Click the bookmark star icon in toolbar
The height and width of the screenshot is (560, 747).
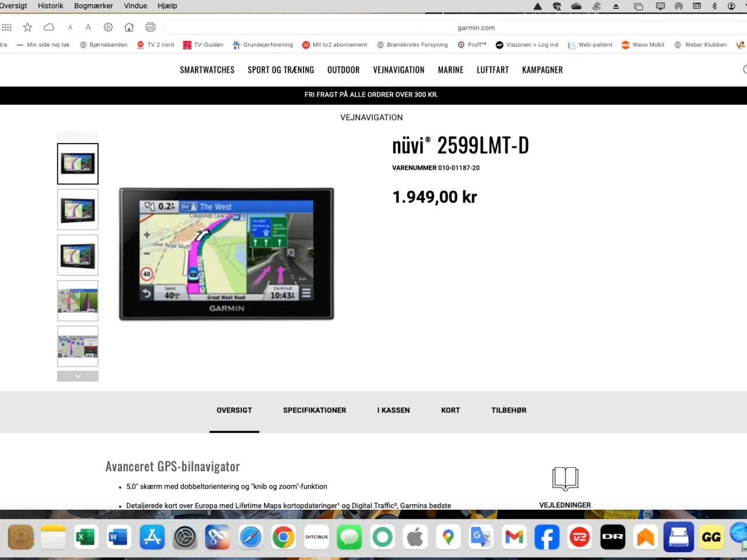(x=27, y=27)
